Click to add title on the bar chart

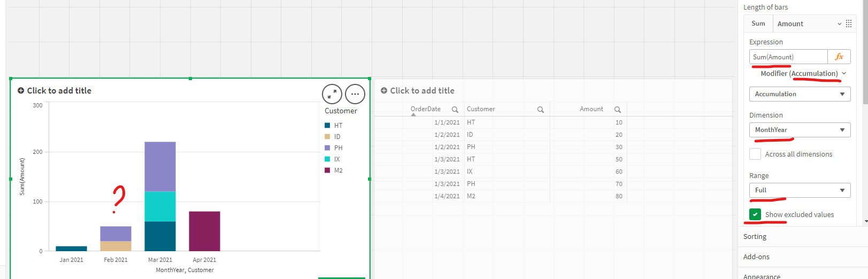(x=59, y=91)
